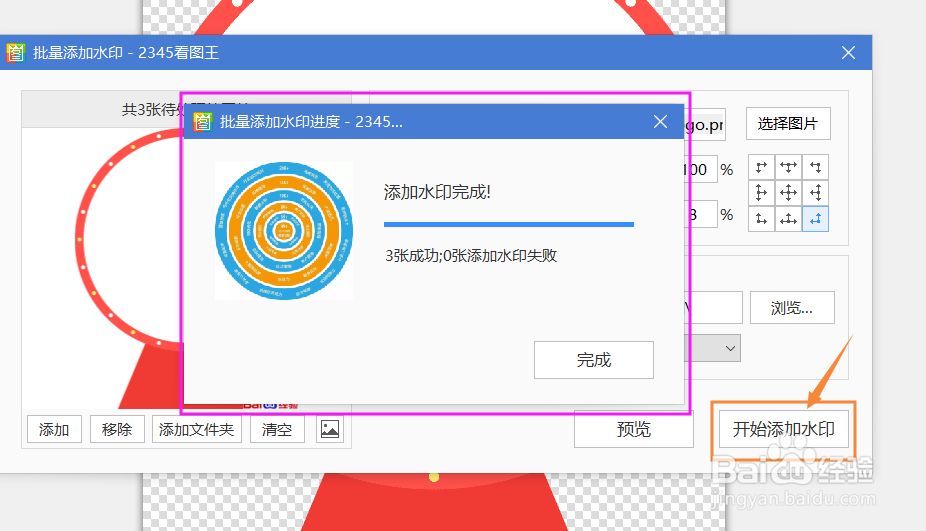
Task: Click the completed progress bar
Action: (x=508, y=224)
